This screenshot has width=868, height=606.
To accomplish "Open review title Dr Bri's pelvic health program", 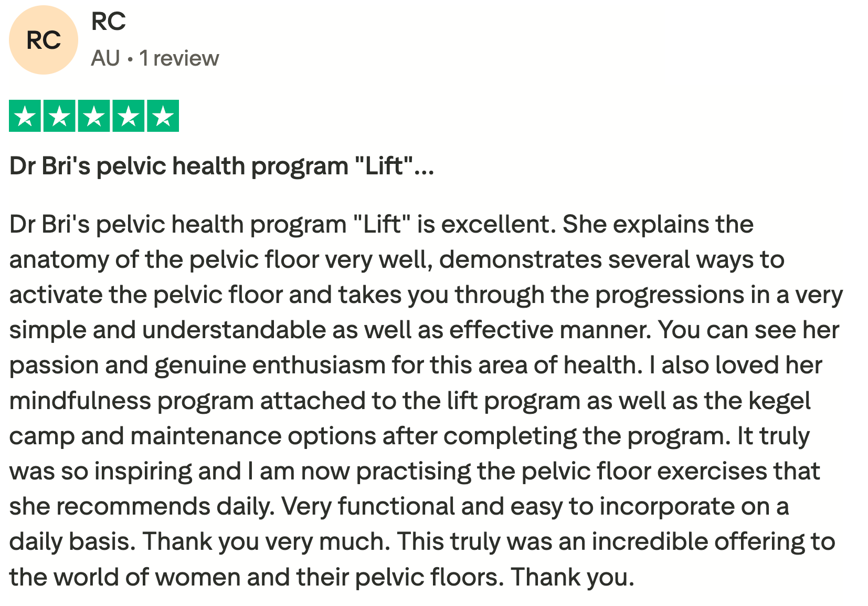I will point(221,166).
